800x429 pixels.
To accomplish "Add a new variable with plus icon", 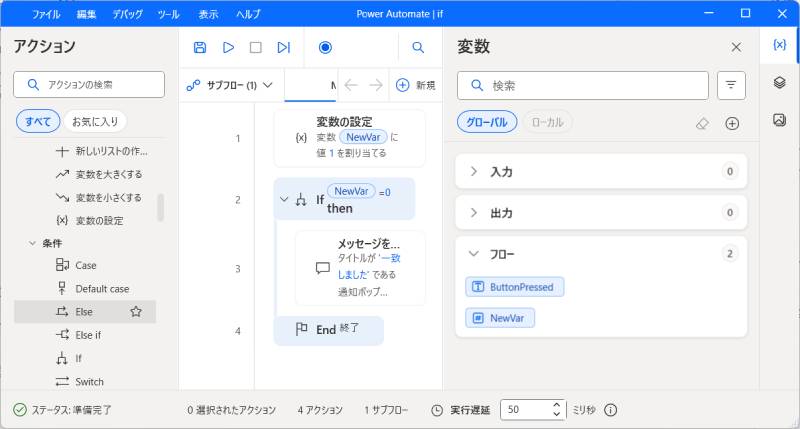I will [x=732, y=123].
